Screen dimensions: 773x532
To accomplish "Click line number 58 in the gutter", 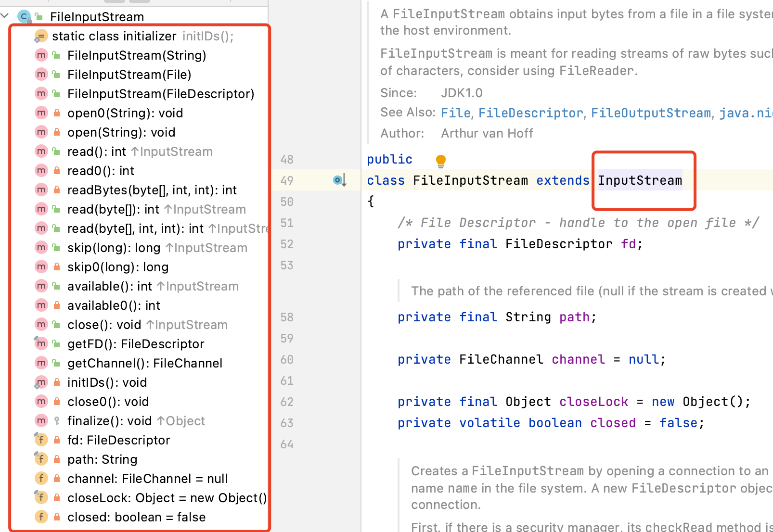I will 287,317.
